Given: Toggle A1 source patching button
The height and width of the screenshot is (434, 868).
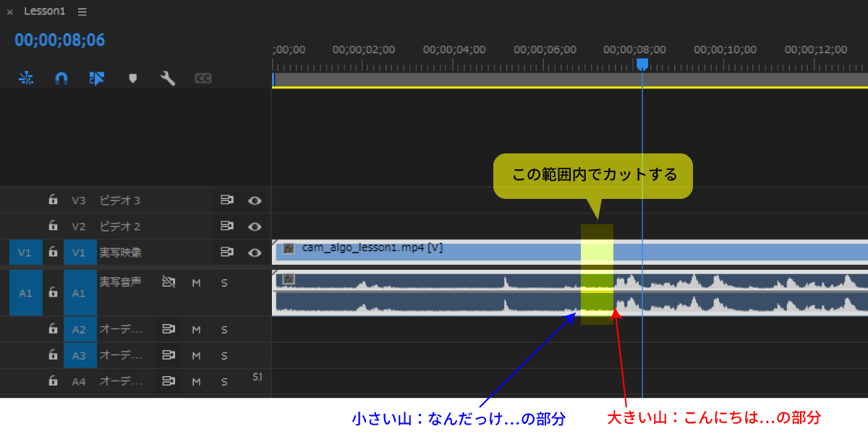Looking at the screenshot, I should point(25,293).
